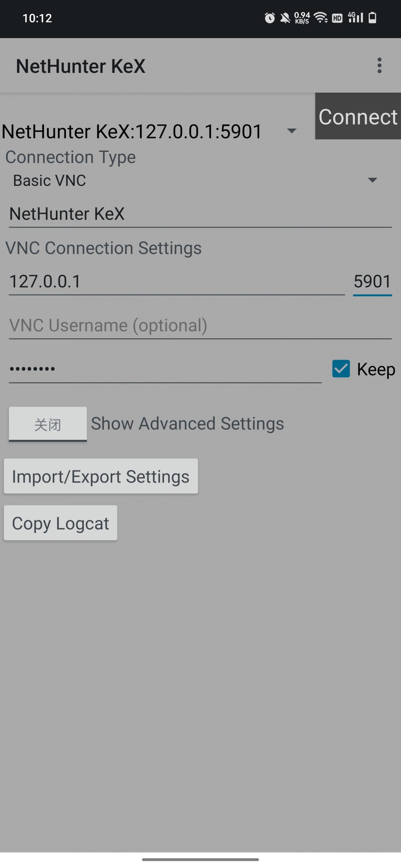401x868 pixels.
Task: Open the Connection Type dropdown arrow
Action: coord(373,180)
